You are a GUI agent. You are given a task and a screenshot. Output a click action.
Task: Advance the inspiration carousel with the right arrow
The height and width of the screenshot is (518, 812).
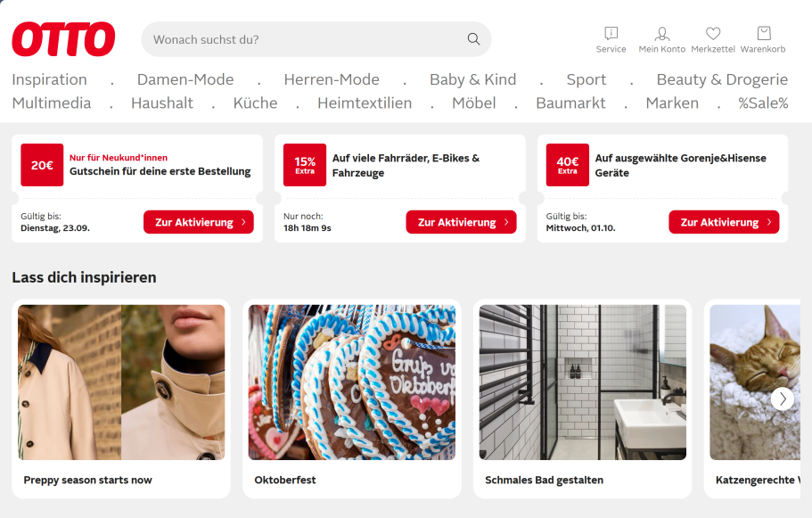coord(783,399)
